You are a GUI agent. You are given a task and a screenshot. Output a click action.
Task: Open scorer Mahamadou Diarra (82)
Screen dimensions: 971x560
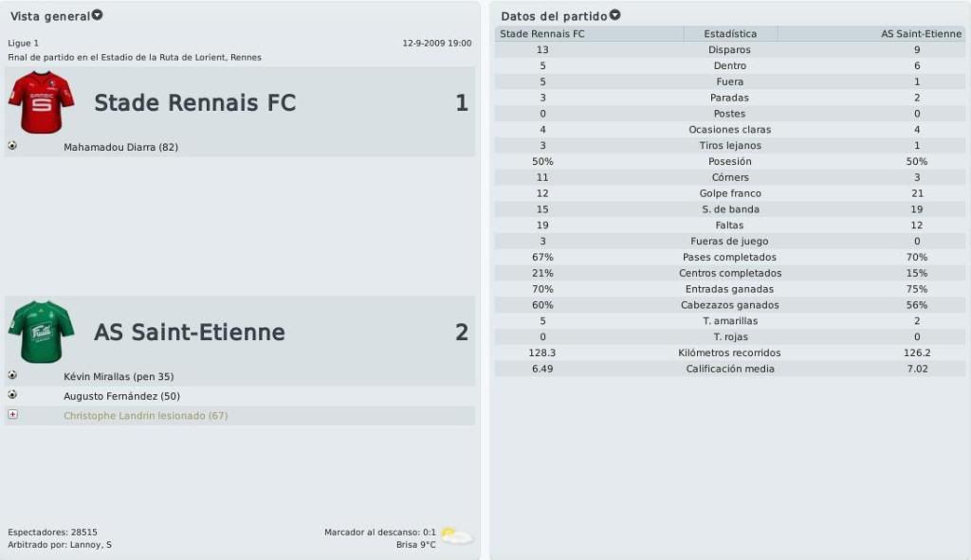pyautogui.click(x=120, y=147)
